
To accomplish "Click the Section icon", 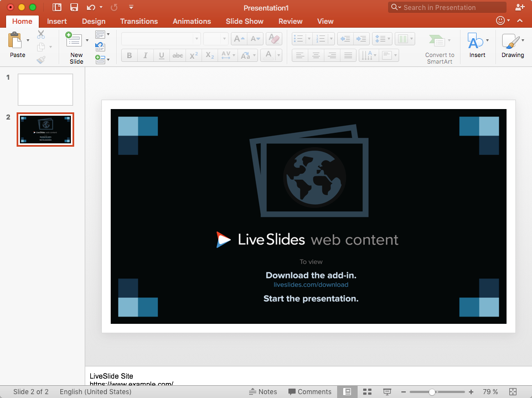I will point(100,60).
